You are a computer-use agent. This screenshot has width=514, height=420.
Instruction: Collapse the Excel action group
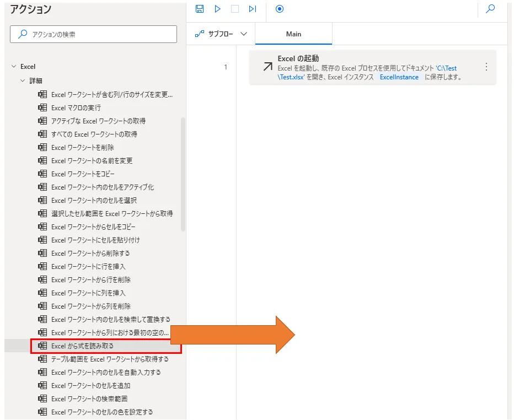[x=14, y=67]
